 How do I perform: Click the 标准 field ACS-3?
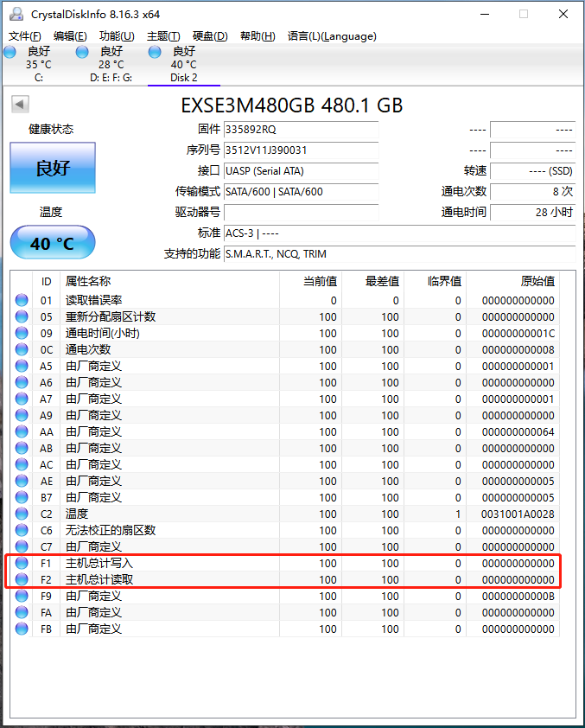click(399, 233)
